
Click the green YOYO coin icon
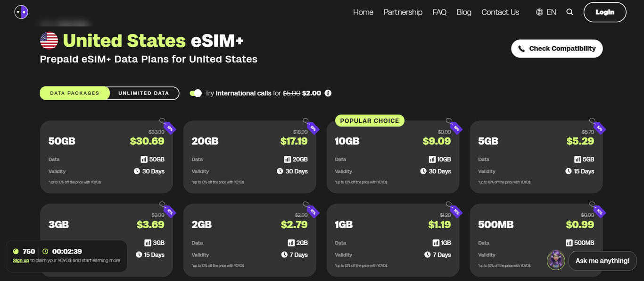pos(16,251)
